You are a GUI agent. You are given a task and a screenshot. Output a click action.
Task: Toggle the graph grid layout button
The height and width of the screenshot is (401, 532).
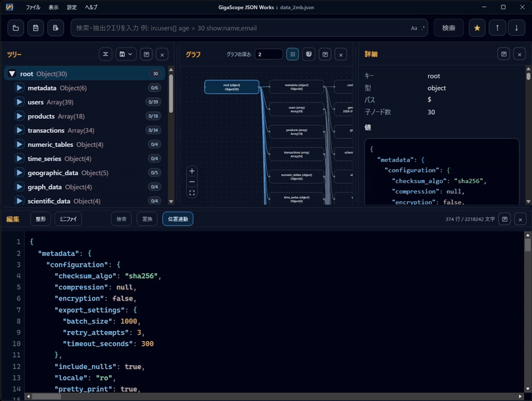[x=293, y=55]
